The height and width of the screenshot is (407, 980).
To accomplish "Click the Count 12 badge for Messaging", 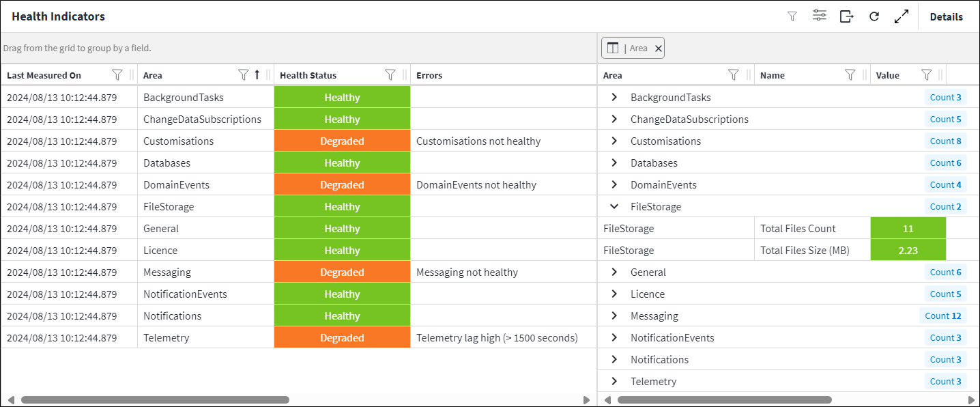I will click(x=943, y=315).
